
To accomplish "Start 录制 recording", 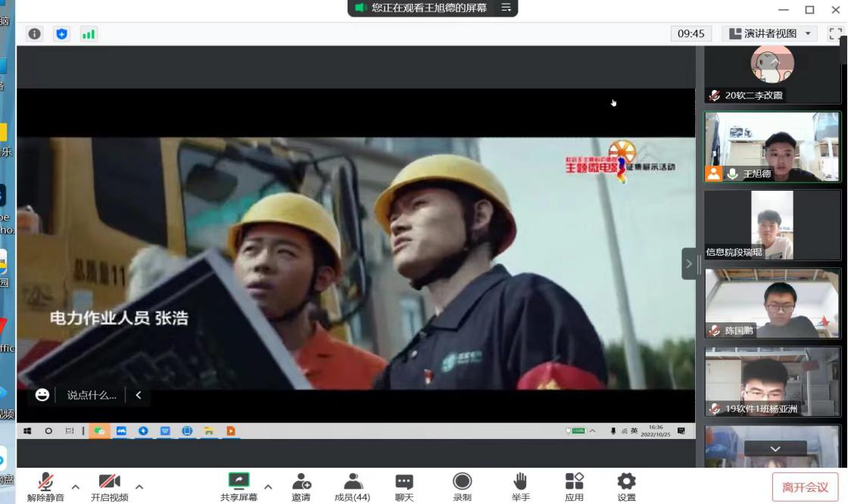I will click(x=462, y=486).
